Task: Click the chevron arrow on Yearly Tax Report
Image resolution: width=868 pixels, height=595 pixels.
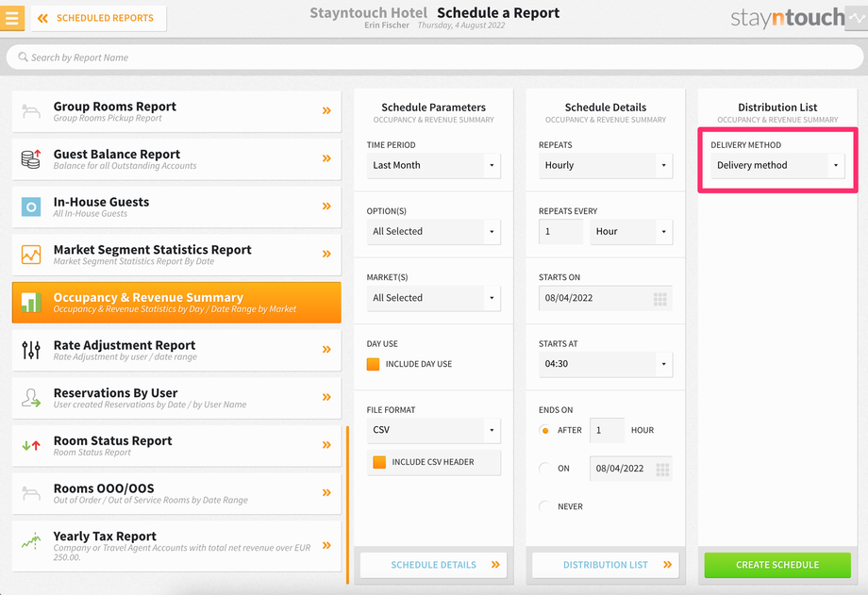Action: pos(326,545)
